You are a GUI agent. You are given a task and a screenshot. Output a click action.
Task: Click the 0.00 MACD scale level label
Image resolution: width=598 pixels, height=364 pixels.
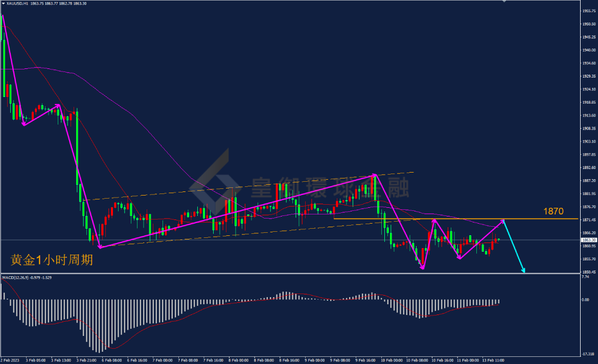point(585,300)
